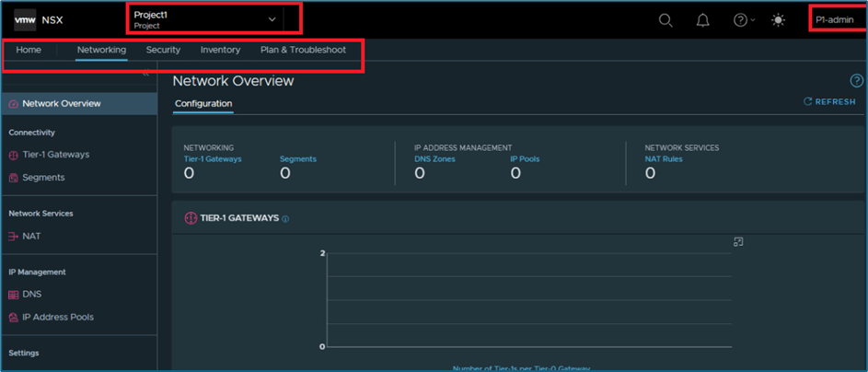Select the Configuration sub-tab
The image size is (868, 372).
tap(203, 103)
